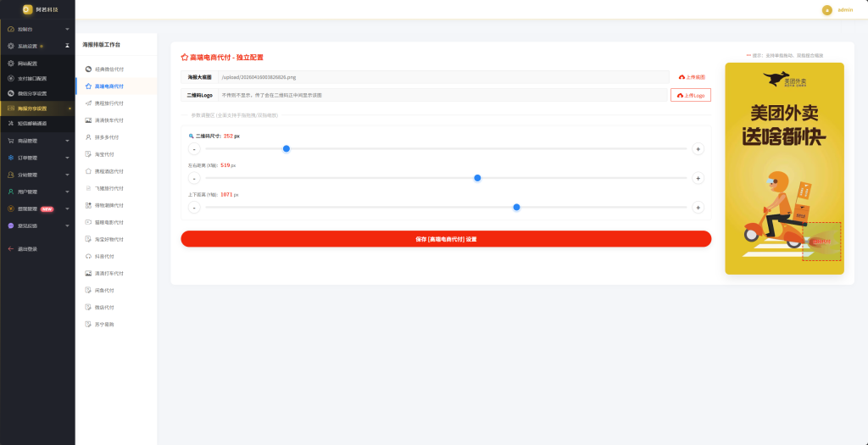Click the admin avatar icon
868x445 pixels.
[827, 10]
